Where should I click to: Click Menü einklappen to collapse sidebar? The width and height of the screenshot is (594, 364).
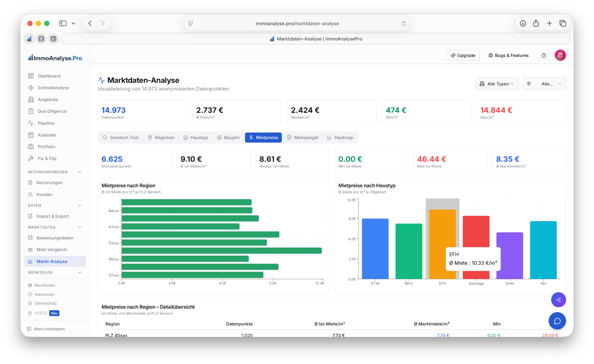pyautogui.click(x=46, y=329)
